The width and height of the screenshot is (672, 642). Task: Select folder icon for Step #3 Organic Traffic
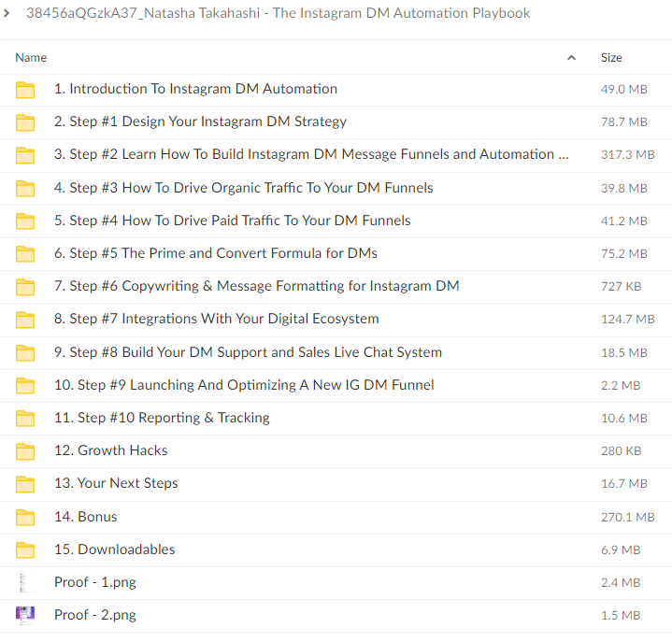click(25, 188)
